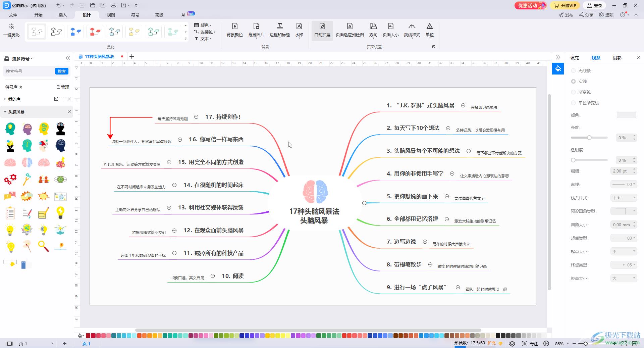Open the Text (文本) style dropdown
Viewport: 644px width, 348px height.
coord(203,39)
